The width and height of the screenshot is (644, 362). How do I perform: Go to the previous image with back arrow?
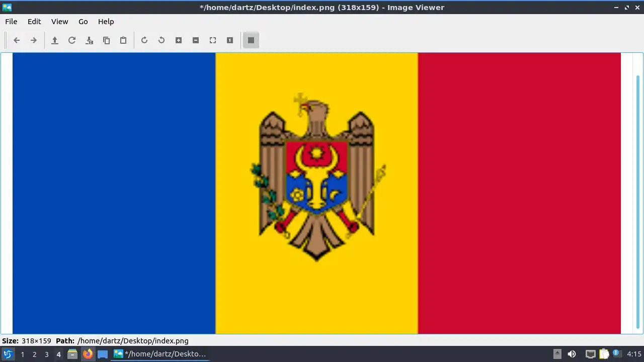coord(17,40)
